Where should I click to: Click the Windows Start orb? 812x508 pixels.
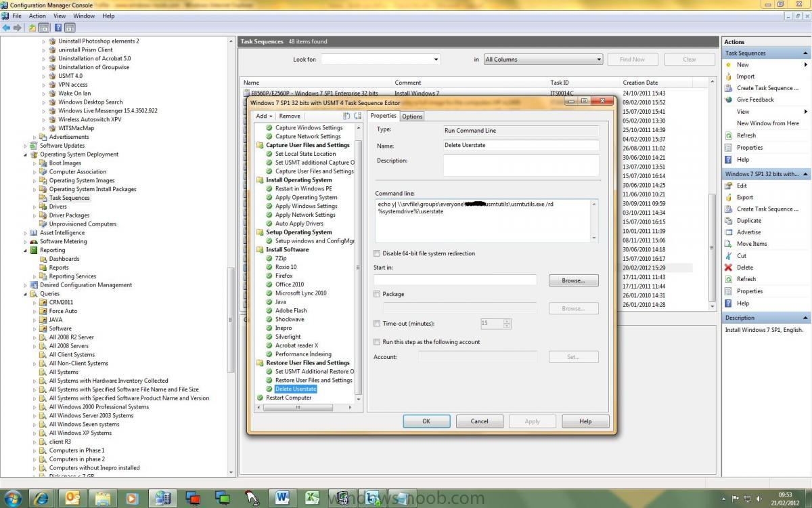pyautogui.click(x=12, y=498)
